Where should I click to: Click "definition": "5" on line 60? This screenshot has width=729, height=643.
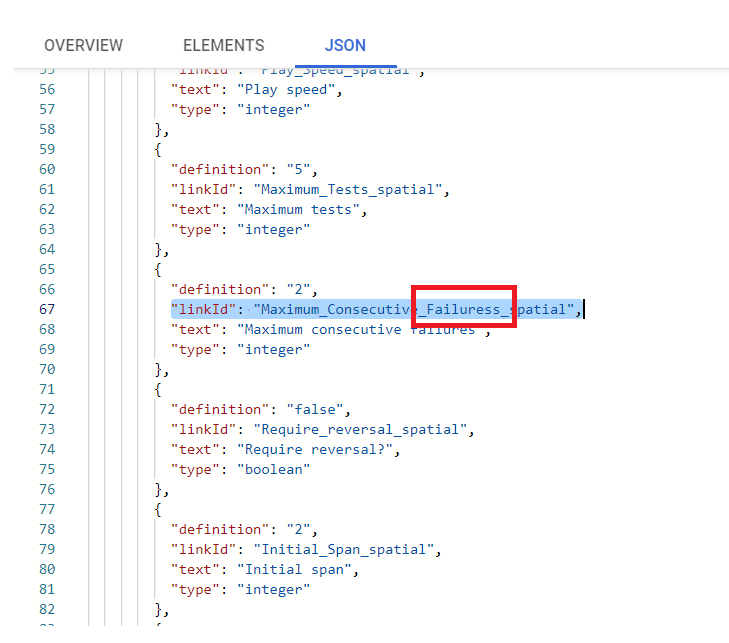point(244,170)
